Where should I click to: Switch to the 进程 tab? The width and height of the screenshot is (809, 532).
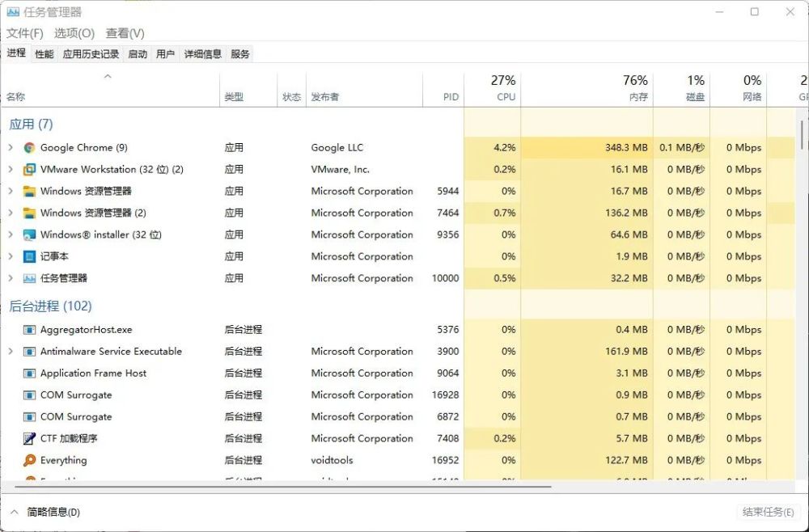click(16, 53)
